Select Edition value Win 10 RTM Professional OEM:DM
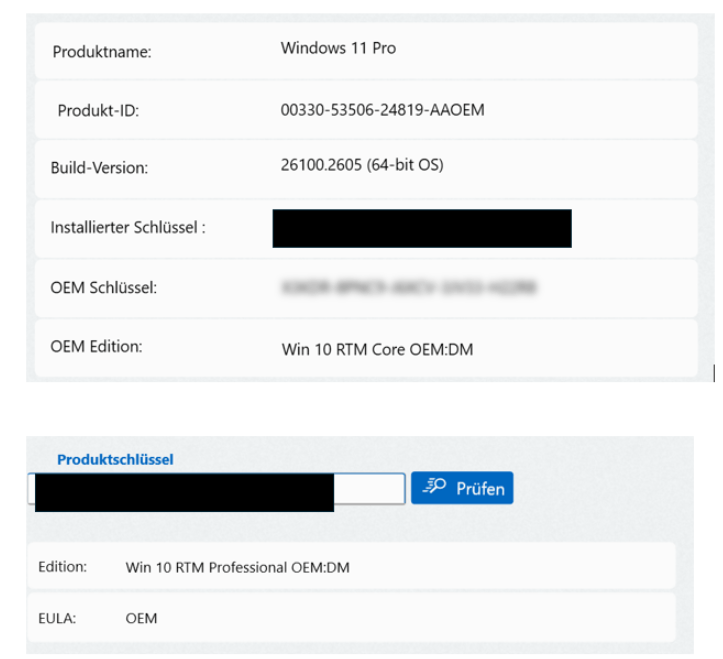723x659 pixels. coord(237,567)
